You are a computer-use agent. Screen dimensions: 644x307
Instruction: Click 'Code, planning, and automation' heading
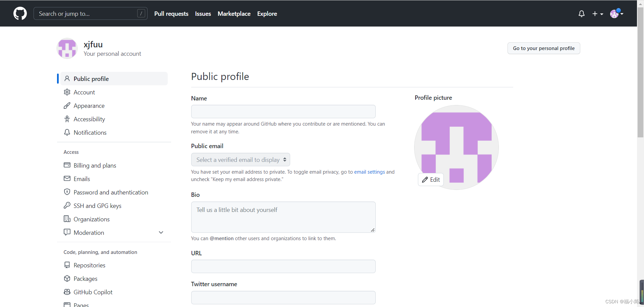(x=100, y=252)
